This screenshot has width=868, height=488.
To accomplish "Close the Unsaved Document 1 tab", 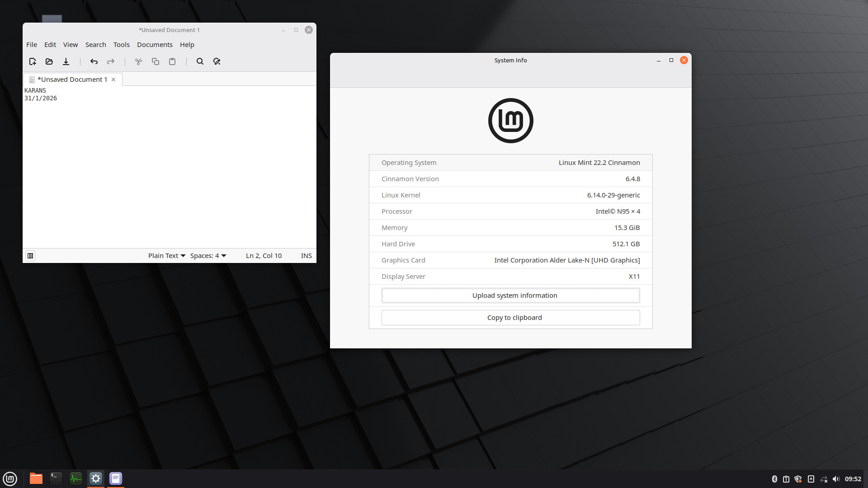I will [113, 80].
